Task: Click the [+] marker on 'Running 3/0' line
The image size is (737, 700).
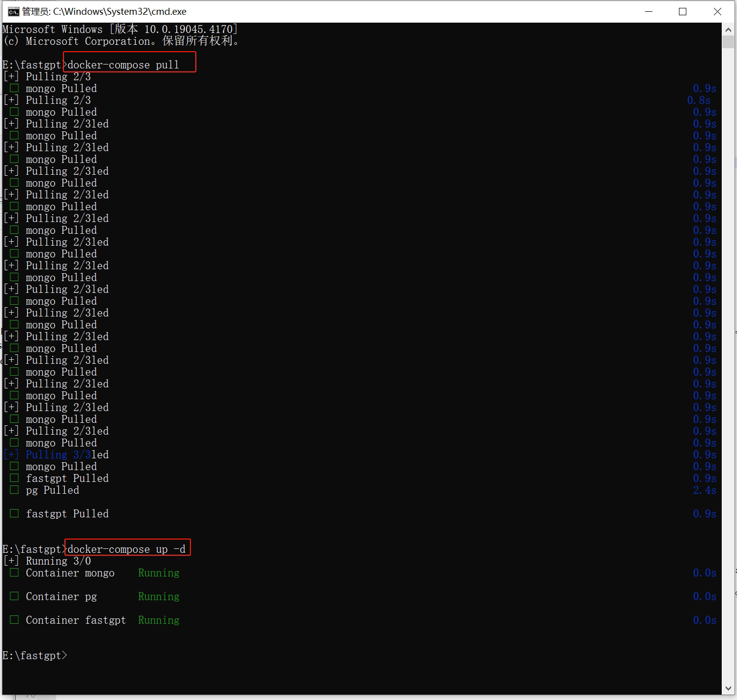Action: (x=11, y=561)
